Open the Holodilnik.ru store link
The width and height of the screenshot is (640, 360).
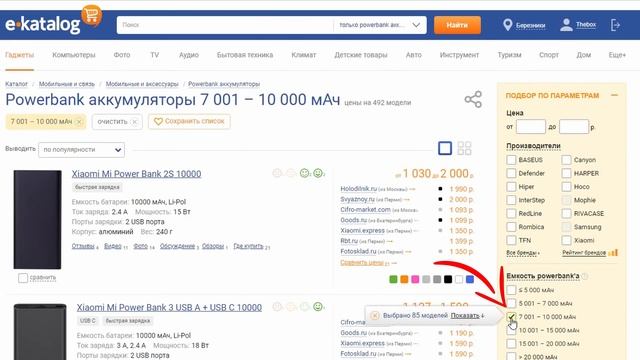point(358,189)
